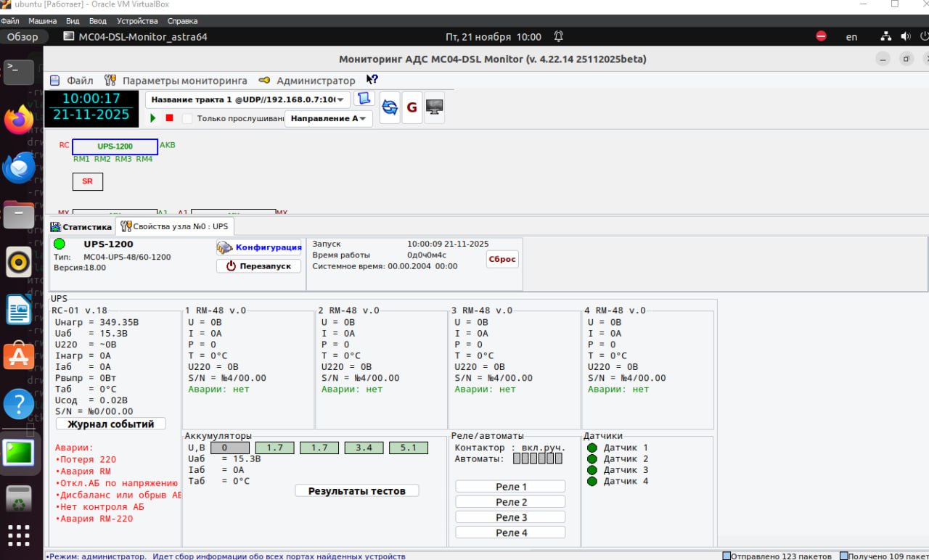Screen dimensions: 929x560
Task: Open the 'Направление А' direction dropdown
Action: click(x=328, y=118)
